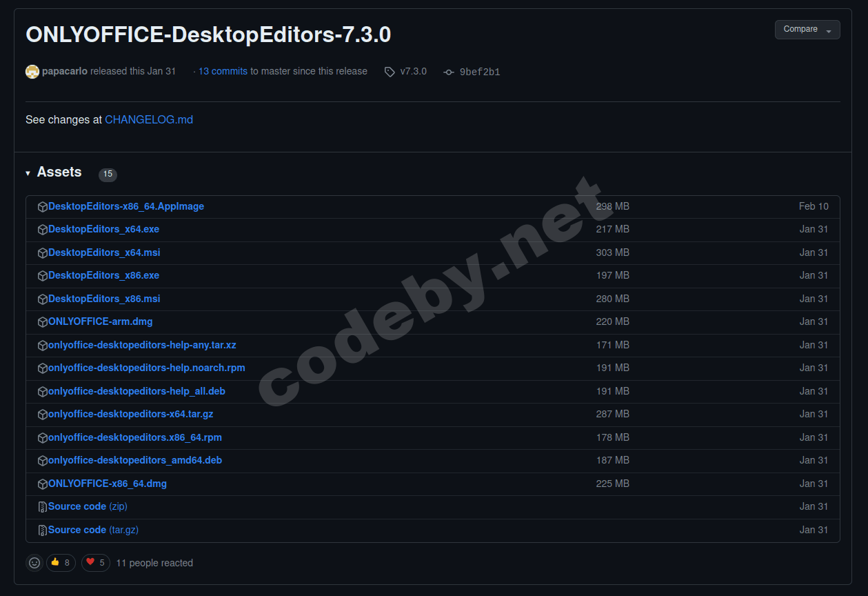Image resolution: width=868 pixels, height=596 pixels.
Task: Click the tag icon next to v7.3.0
Action: 390,72
